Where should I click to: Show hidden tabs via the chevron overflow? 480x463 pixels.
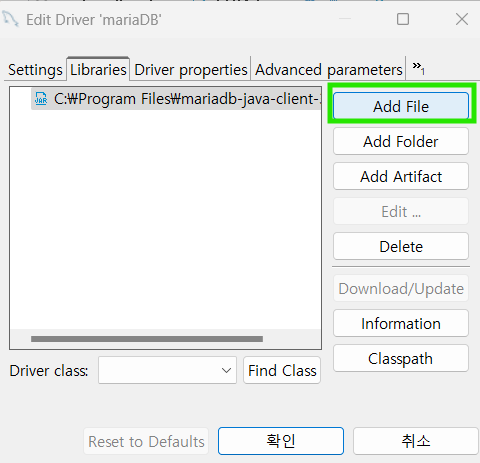pyautogui.click(x=418, y=68)
